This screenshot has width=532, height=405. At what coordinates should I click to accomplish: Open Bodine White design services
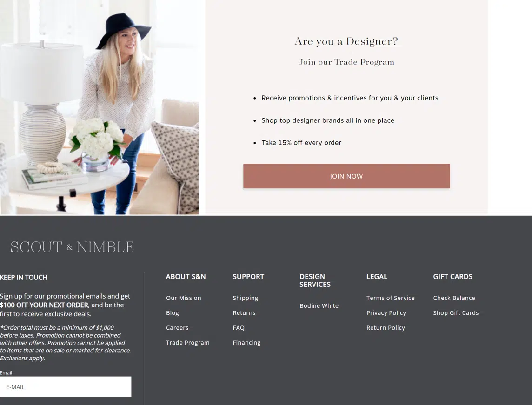coord(319,305)
